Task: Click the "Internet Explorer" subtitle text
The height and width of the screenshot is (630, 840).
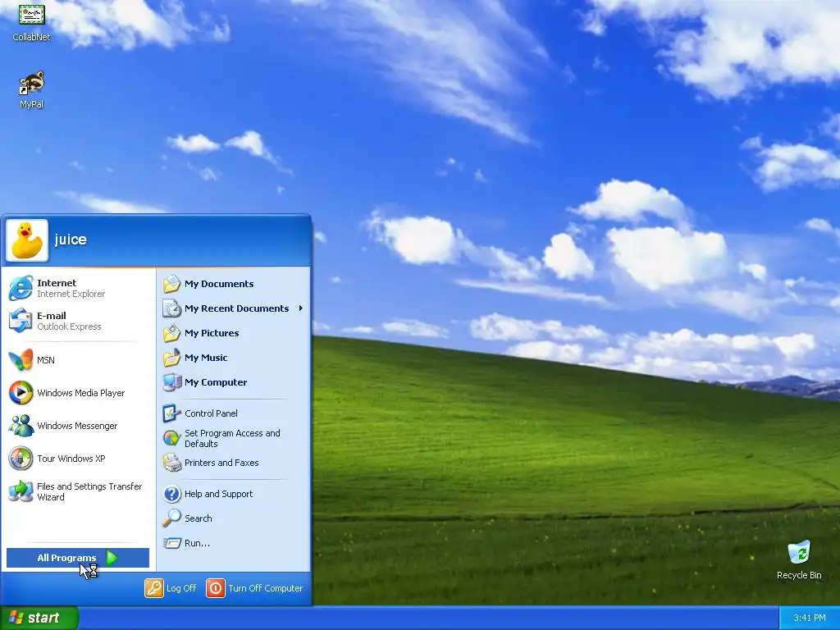Action: pos(71,294)
